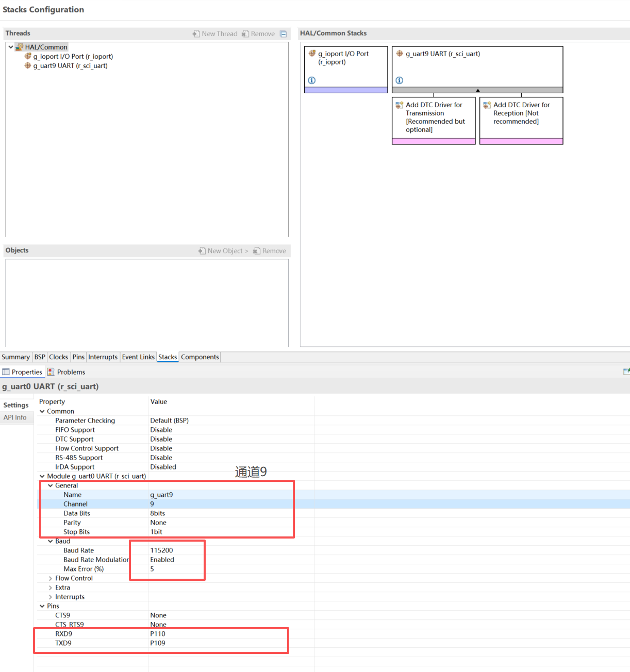The image size is (630, 672).
Task: Collapse the Pins property group
Action: click(x=42, y=606)
